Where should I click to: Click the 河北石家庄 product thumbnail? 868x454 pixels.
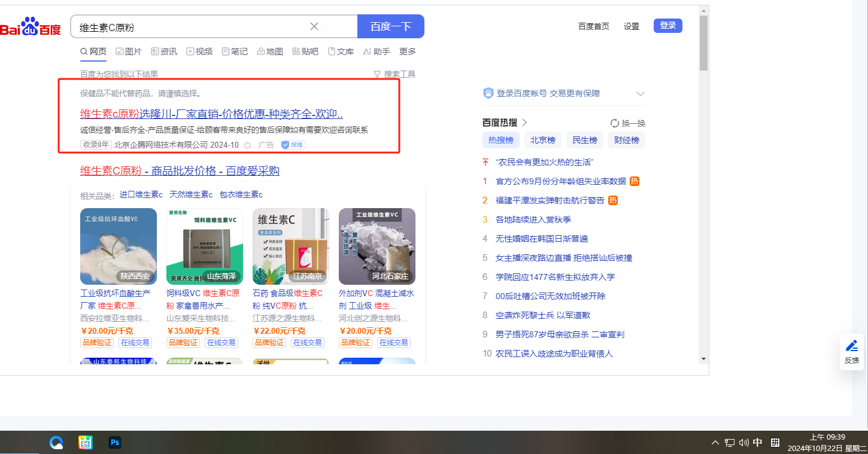(377, 246)
